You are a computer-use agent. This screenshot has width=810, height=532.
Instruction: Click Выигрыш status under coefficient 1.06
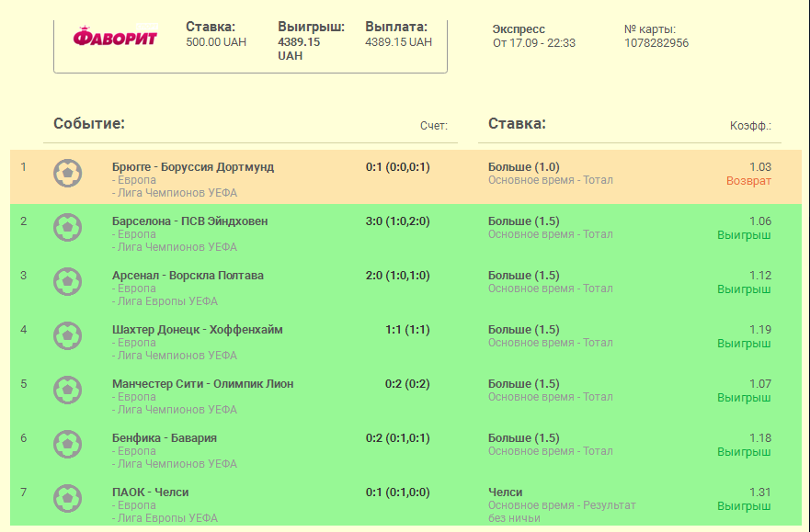click(744, 235)
